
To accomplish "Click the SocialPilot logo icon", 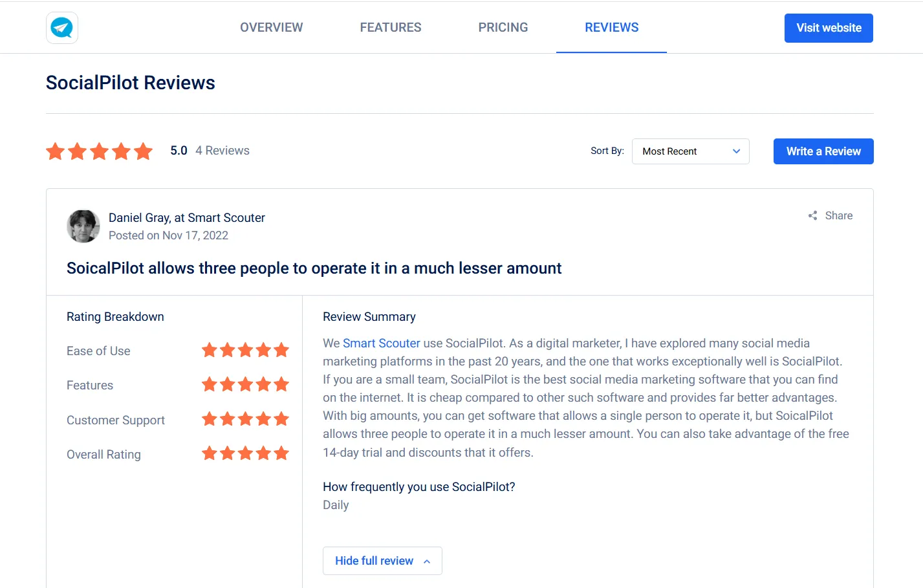I will click(61, 28).
